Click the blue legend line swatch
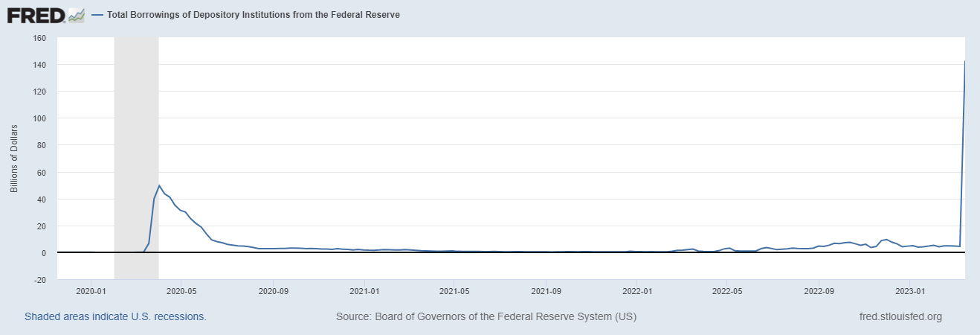Screen dimensions: 980x335 (97, 15)
